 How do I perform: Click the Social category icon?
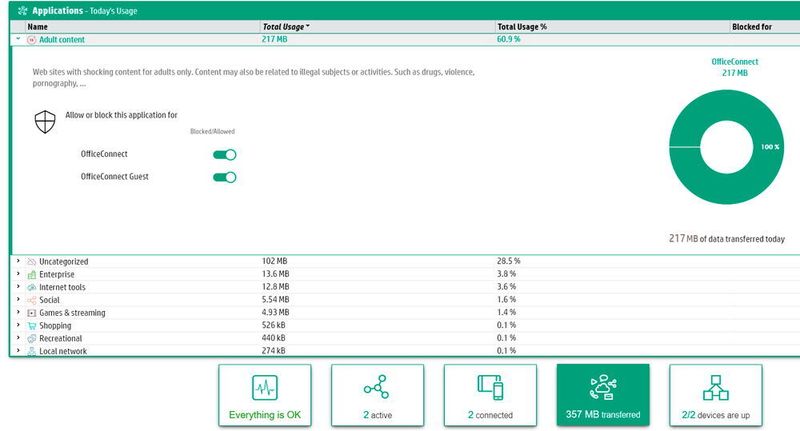click(32, 300)
